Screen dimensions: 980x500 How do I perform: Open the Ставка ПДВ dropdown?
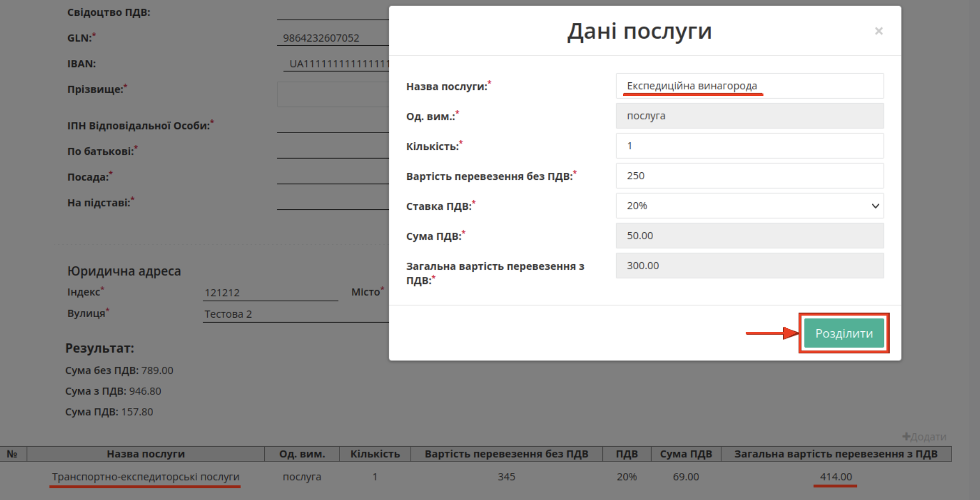tap(749, 206)
